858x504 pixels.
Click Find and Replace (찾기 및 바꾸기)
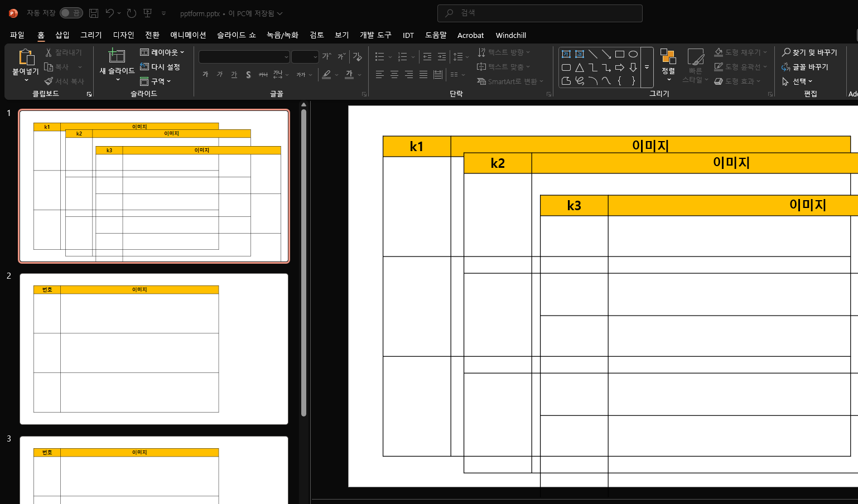click(809, 52)
